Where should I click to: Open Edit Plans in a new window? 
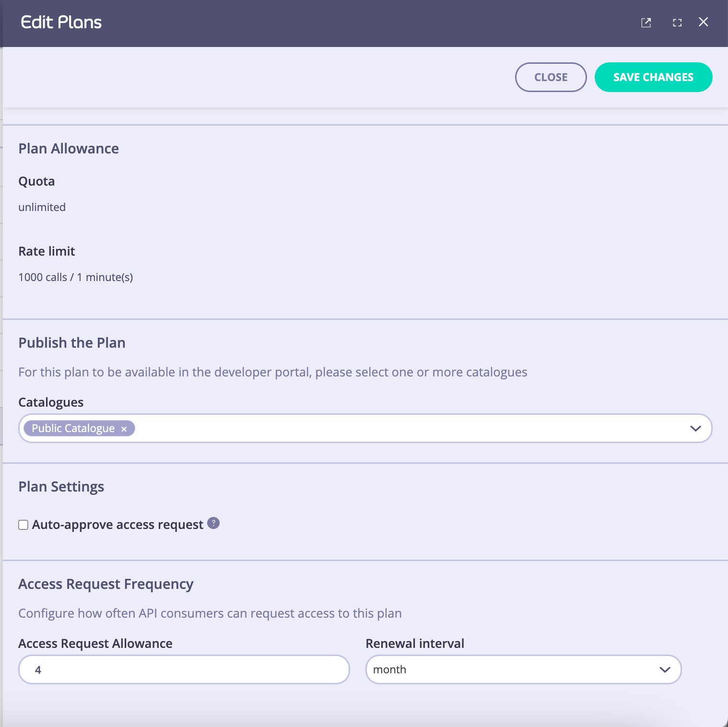point(646,23)
